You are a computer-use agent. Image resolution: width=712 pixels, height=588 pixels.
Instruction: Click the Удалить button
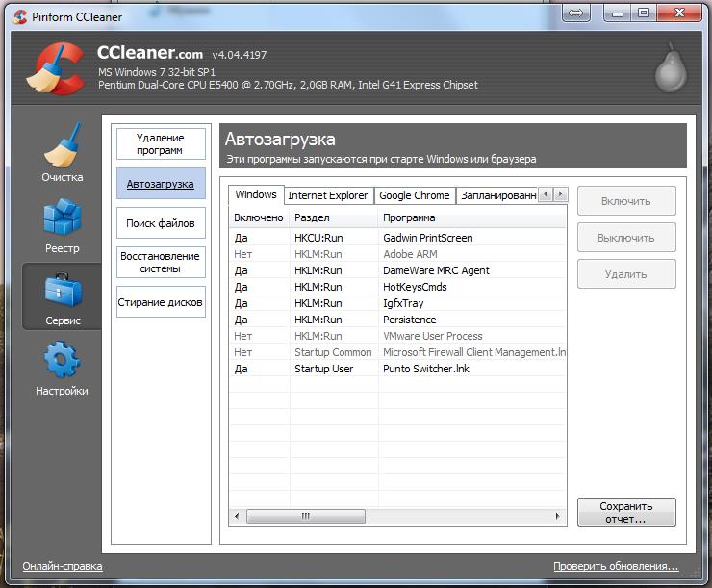[x=626, y=274]
